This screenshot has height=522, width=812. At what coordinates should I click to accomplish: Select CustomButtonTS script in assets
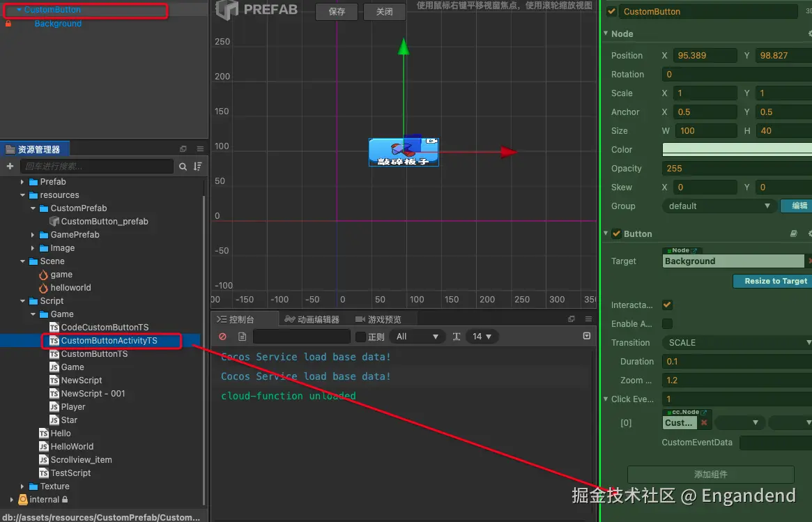(x=93, y=354)
